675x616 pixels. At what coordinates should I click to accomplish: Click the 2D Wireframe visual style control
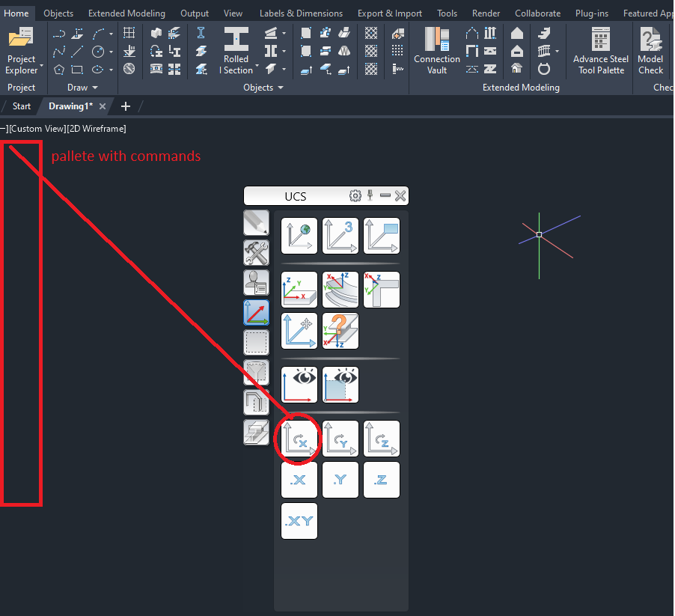coord(97,128)
